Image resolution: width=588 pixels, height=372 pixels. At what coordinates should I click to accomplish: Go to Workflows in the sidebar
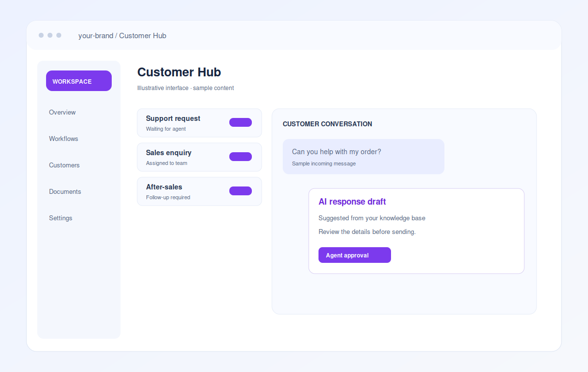tap(64, 139)
